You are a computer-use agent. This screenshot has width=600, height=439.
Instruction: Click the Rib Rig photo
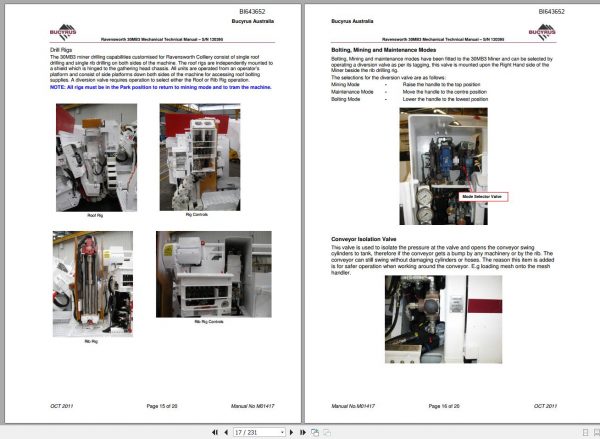[x=93, y=284]
